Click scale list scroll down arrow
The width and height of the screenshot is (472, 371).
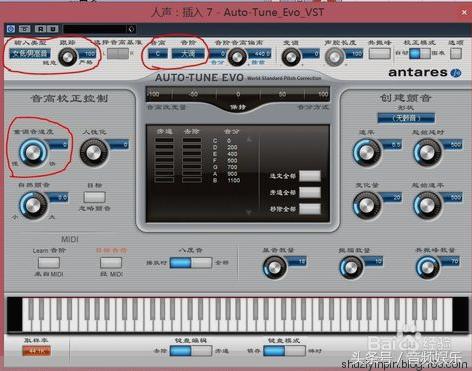tap(249, 212)
